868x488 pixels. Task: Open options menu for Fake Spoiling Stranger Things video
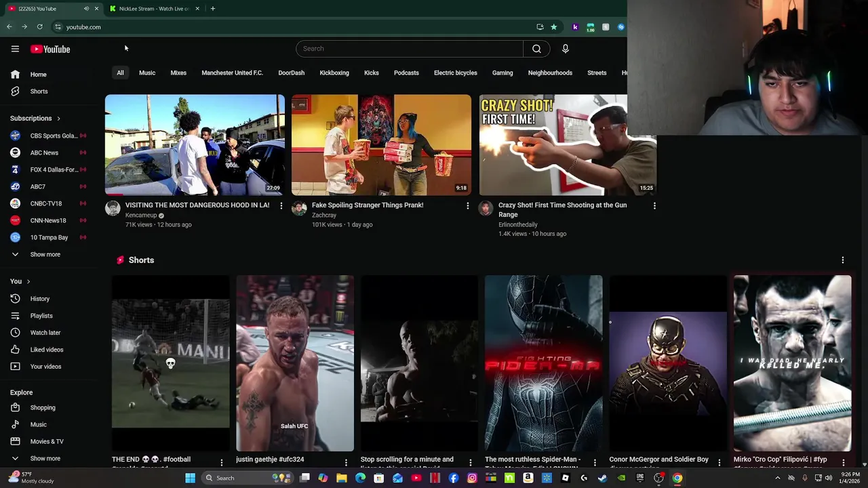[x=467, y=205]
